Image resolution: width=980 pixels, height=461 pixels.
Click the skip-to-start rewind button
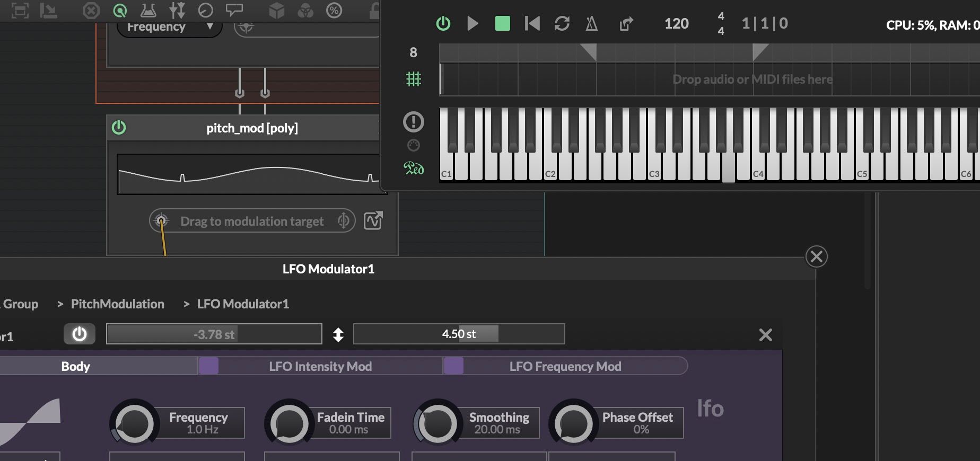click(x=532, y=23)
